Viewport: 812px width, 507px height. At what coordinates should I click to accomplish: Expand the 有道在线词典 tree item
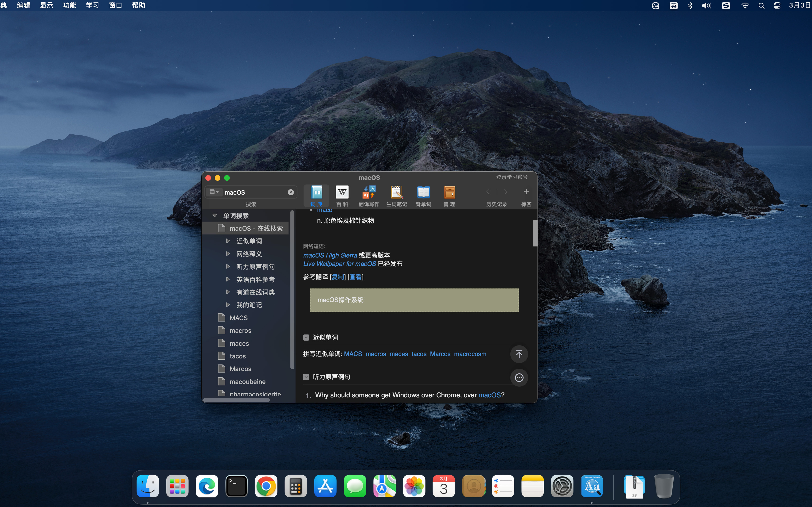point(228,292)
